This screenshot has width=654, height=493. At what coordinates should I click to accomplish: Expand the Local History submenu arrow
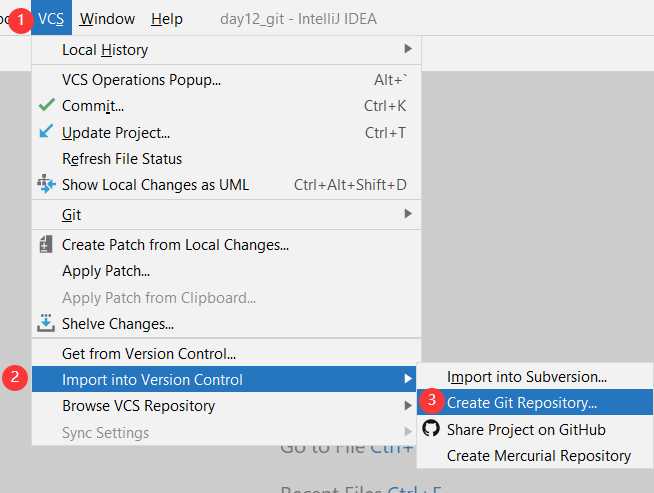pos(408,49)
